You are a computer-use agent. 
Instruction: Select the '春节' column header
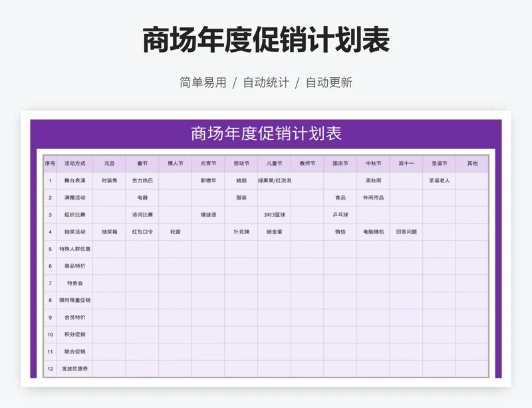tap(142, 164)
